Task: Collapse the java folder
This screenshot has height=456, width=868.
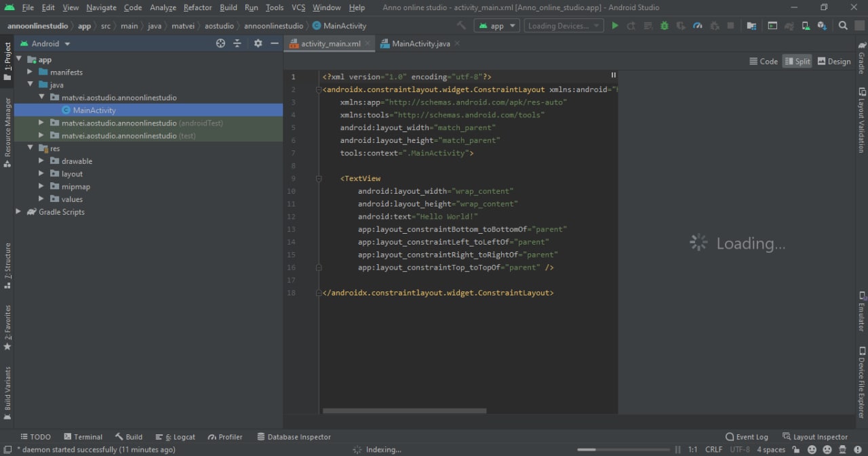Action: 30,85
